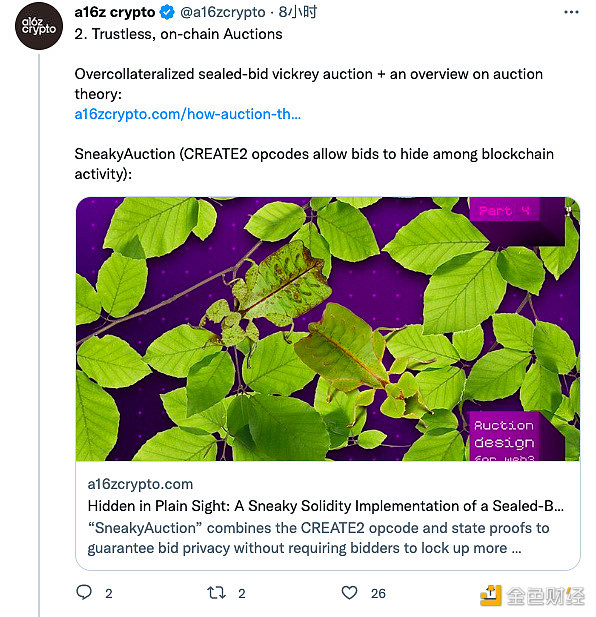Open the a16zcrypto.com/how-auction-th... link
596x617 pixels.
pyautogui.click(x=188, y=114)
